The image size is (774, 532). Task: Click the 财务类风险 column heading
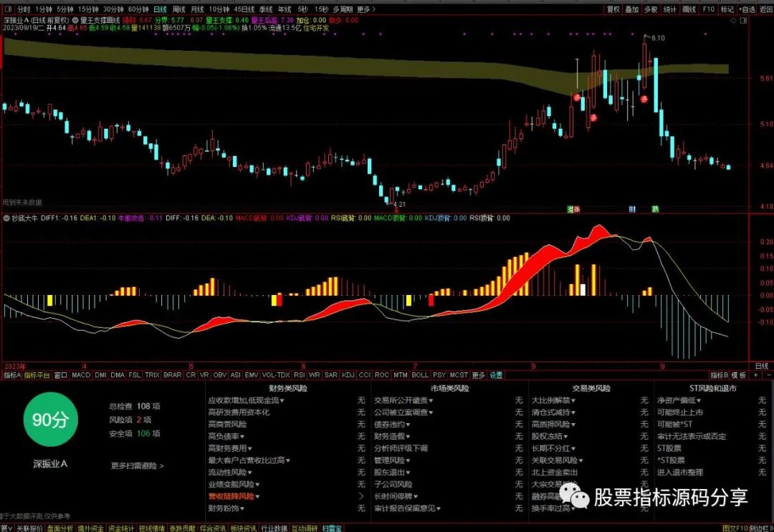(x=288, y=389)
